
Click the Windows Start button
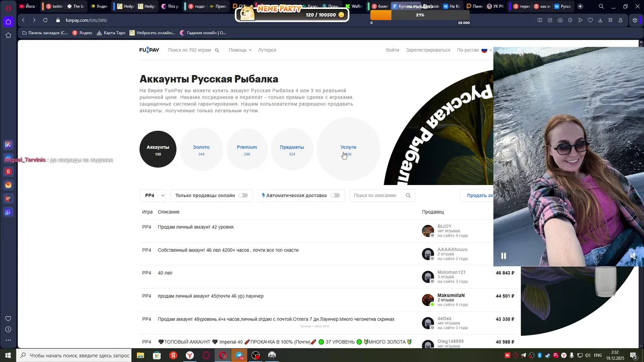8,355
